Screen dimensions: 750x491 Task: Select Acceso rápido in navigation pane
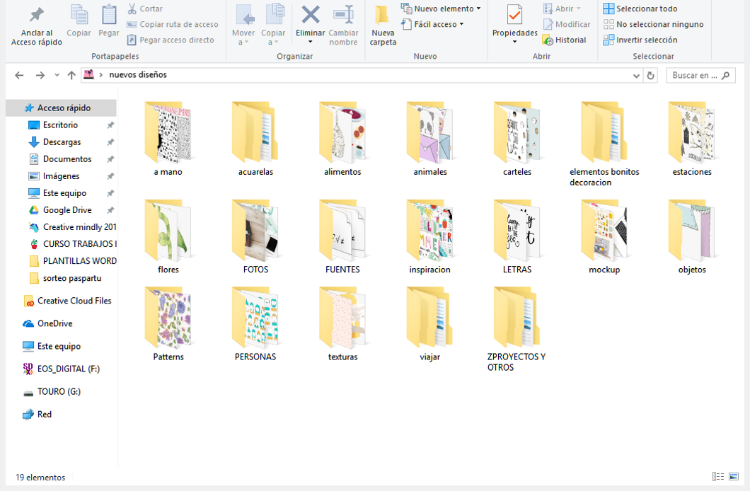pos(61,108)
